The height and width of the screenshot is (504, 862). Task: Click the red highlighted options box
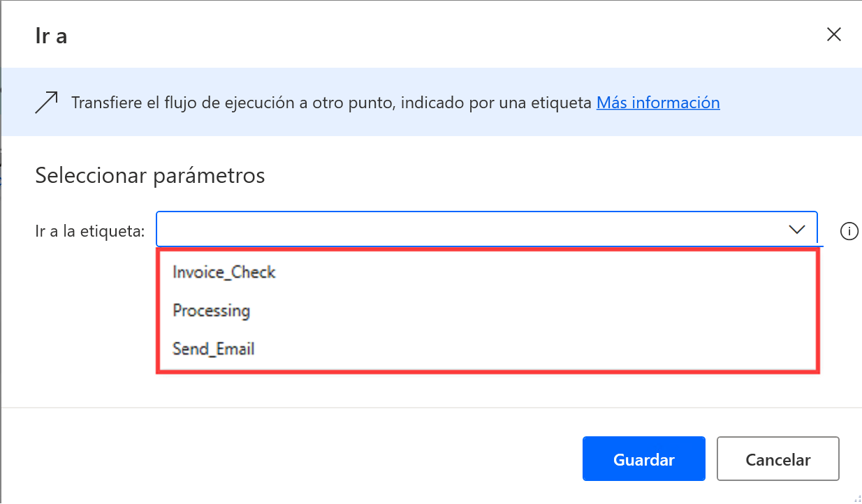(488, 311)
